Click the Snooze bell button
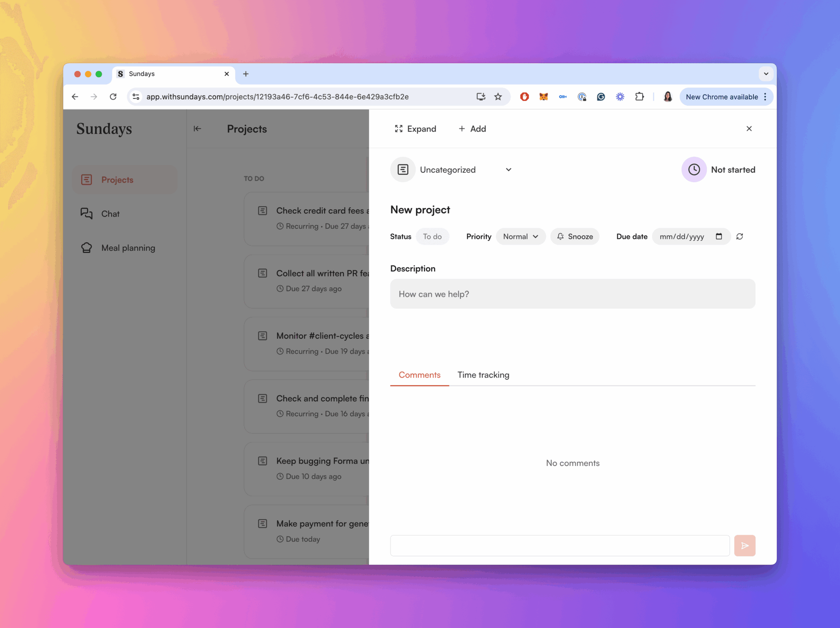Image resolution: width=840 pixels, height=628 pixels. point(575,236)
